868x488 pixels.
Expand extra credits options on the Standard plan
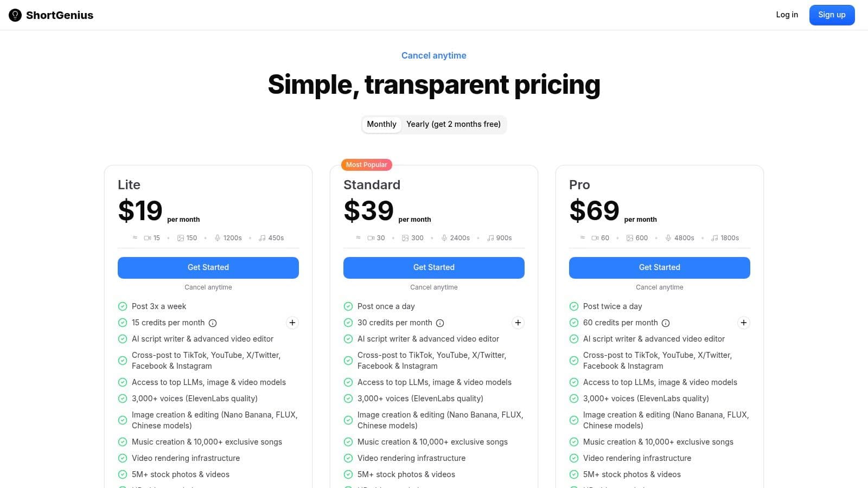point(518,323)
